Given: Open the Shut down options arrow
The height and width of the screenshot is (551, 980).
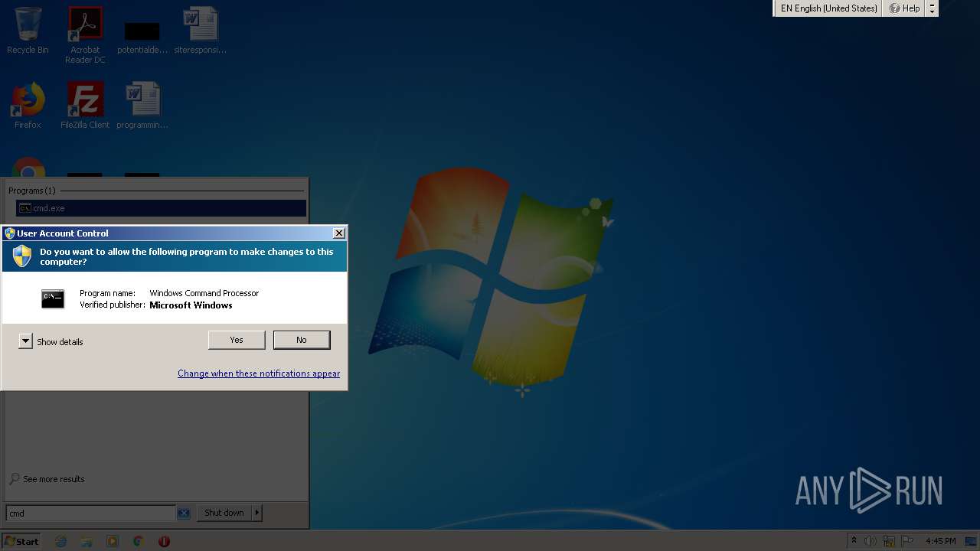Looking at the screenshot, I should (x=257, y=513).
